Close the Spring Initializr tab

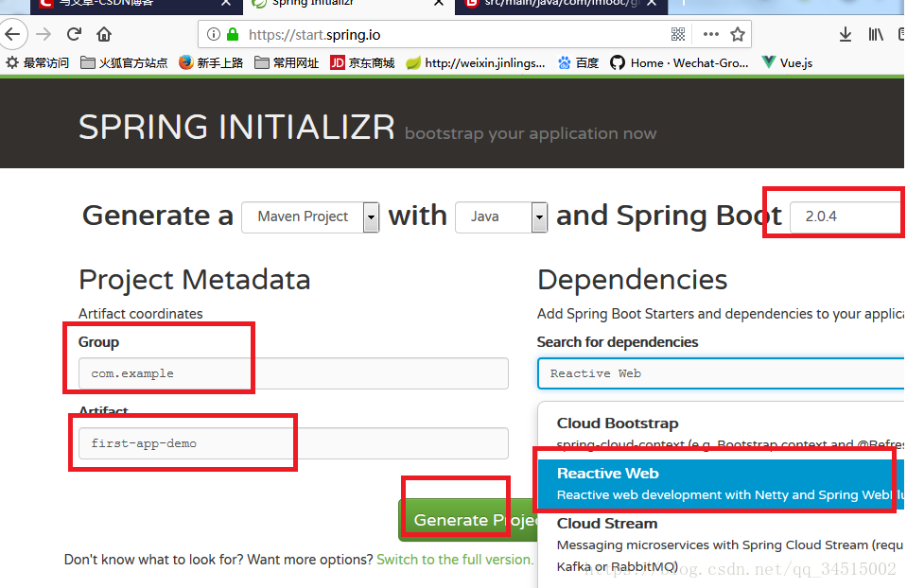point(439,4)
